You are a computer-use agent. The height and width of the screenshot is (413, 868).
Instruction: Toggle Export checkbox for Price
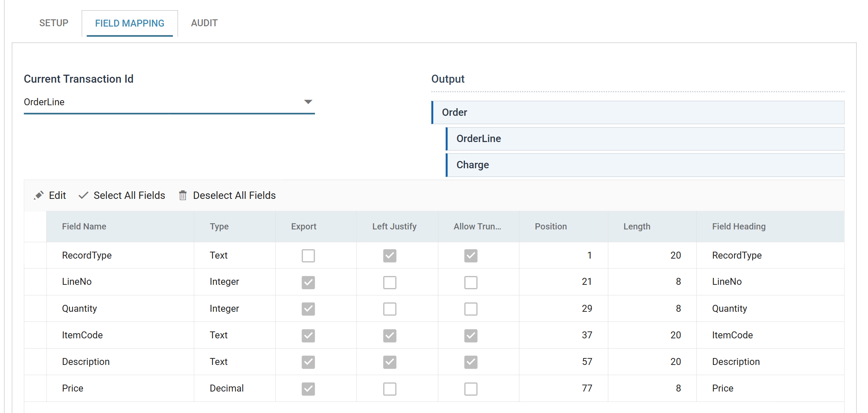[x=308, y=389]
